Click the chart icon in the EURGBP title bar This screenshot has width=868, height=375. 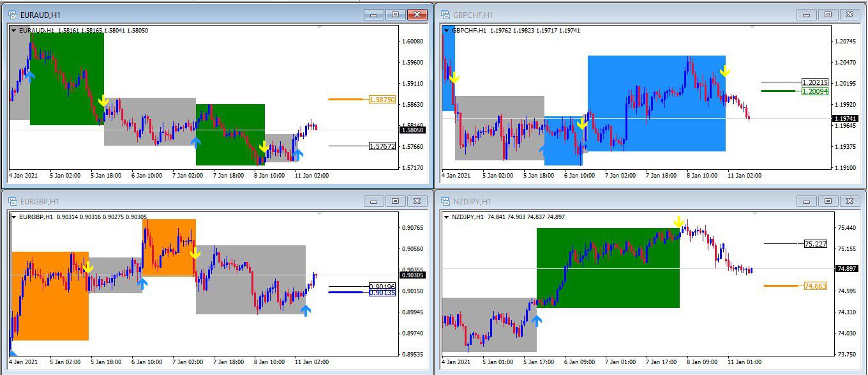tap(13, 200)
